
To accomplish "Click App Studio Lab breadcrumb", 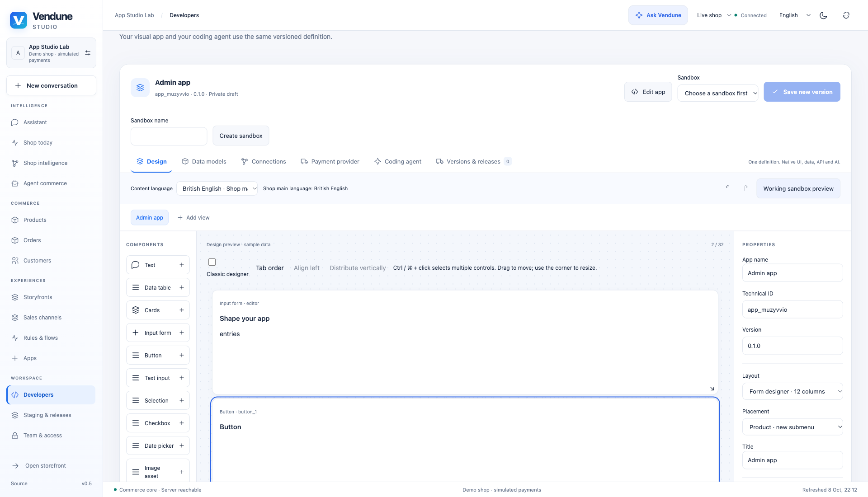I will (x=134, y=15).
